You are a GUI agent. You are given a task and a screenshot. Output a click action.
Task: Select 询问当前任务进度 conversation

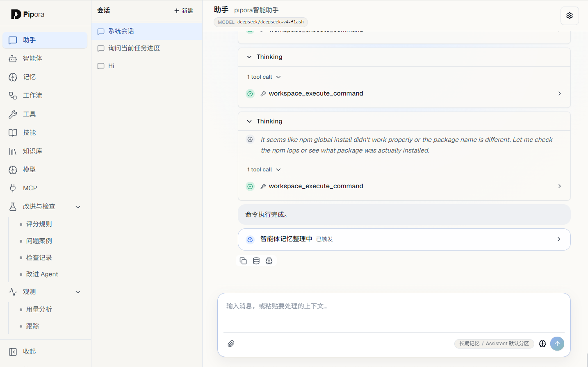[147, 48]
